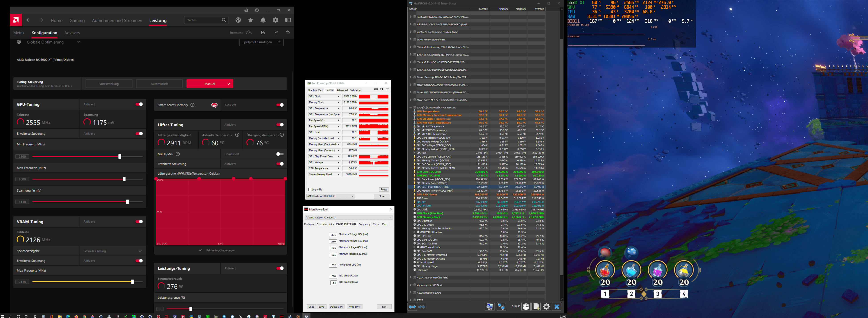Select the Voreinstellung tuning button
The width and height of the screenshot is (868, 318).
click(109, 84)
